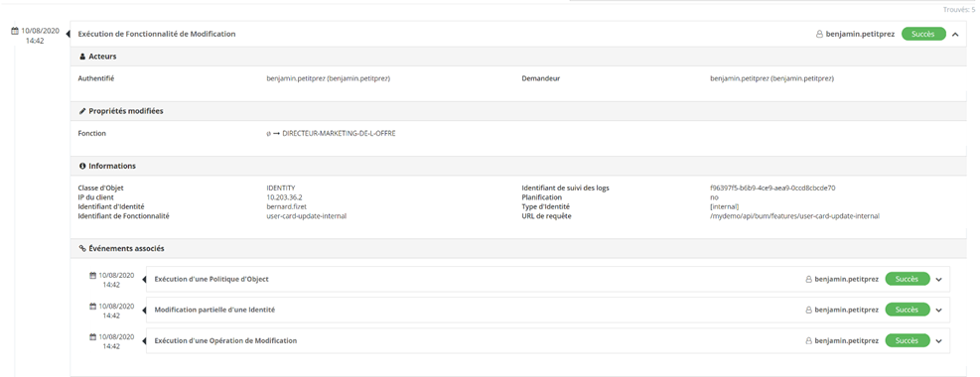Click the calendar icon beside the main 10/08/2020 event

(15, 30)
